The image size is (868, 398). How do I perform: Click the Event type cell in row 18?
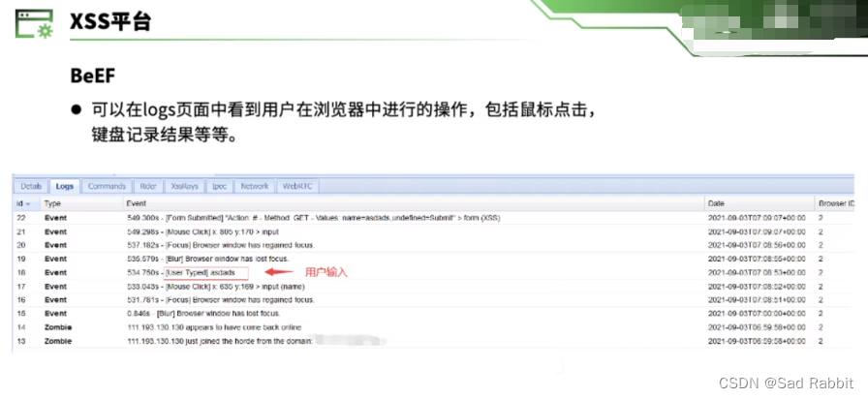[x=55, y=273]
